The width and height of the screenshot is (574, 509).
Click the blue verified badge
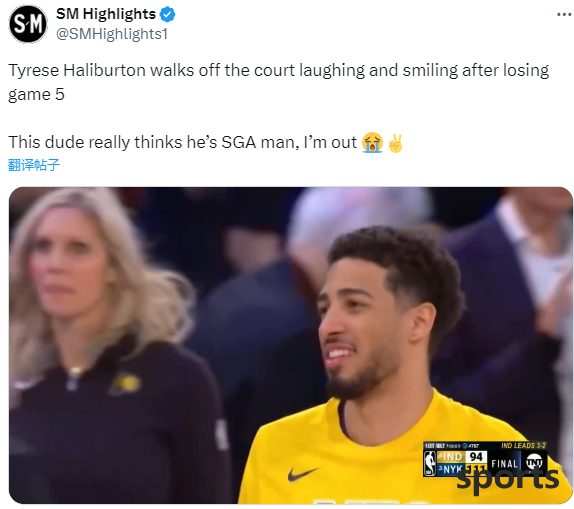click(168, 15)
